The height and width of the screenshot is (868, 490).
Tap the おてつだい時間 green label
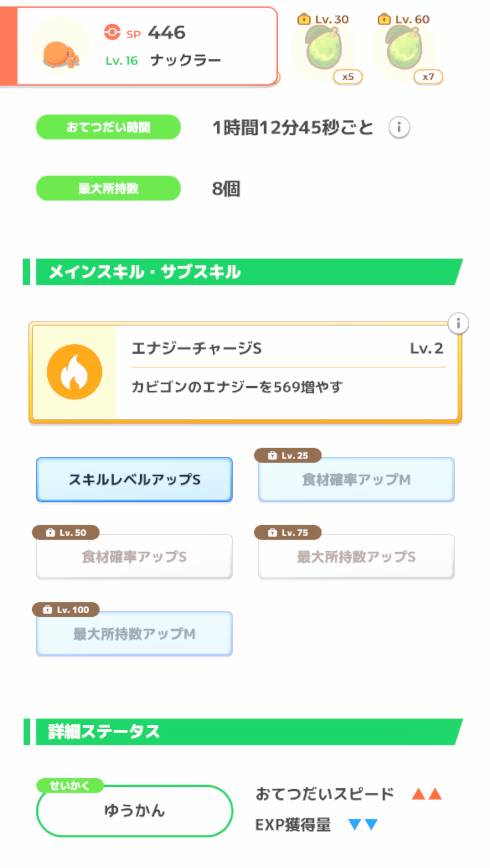[108, 127]
